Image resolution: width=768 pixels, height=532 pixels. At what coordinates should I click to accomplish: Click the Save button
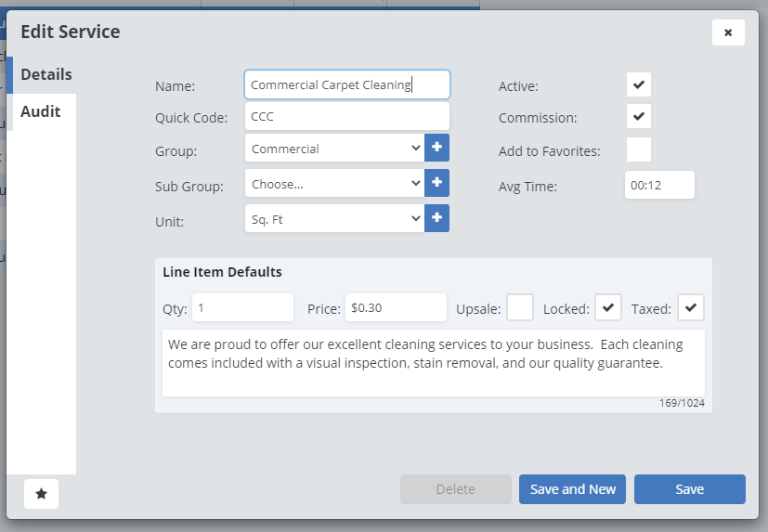pyautogui.click(x=690, y=489)
